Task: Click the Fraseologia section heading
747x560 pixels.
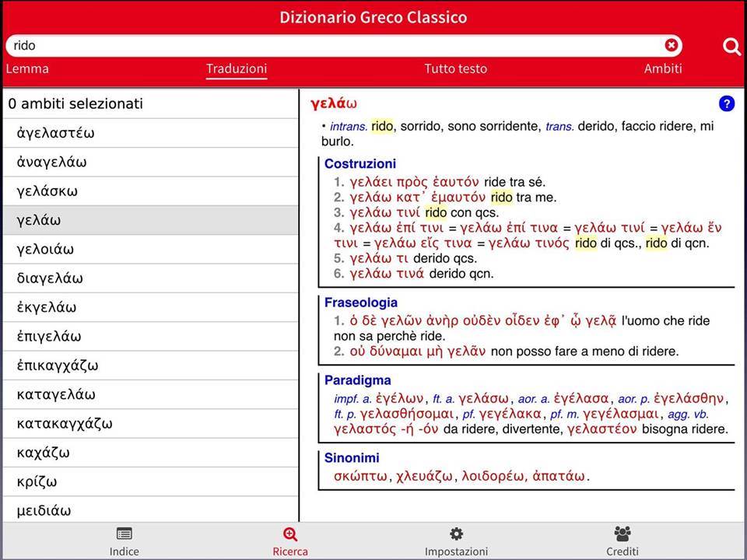Action: click(360, 303)
